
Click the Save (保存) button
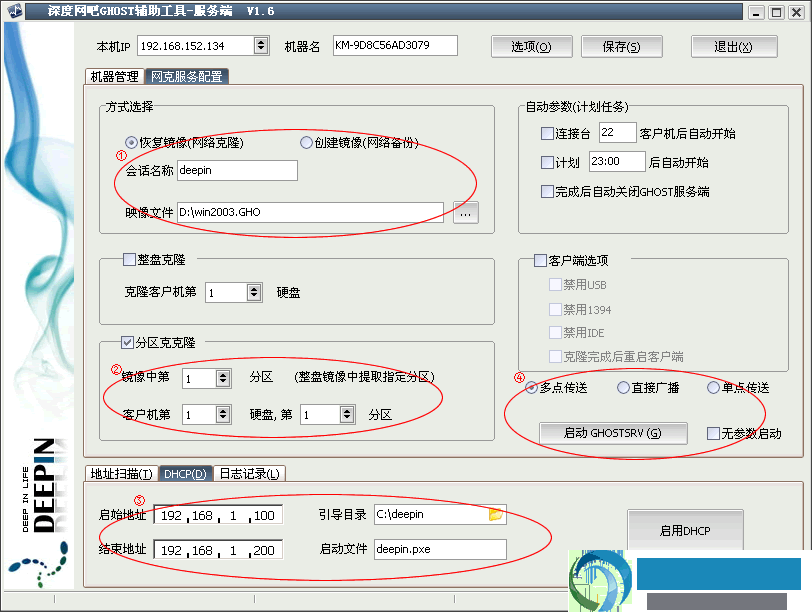pos(621,47)
